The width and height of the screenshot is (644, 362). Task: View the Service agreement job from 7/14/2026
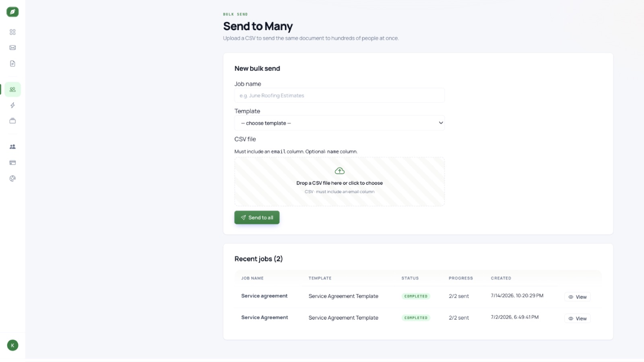pyautogui.click(x=577, y=297)
